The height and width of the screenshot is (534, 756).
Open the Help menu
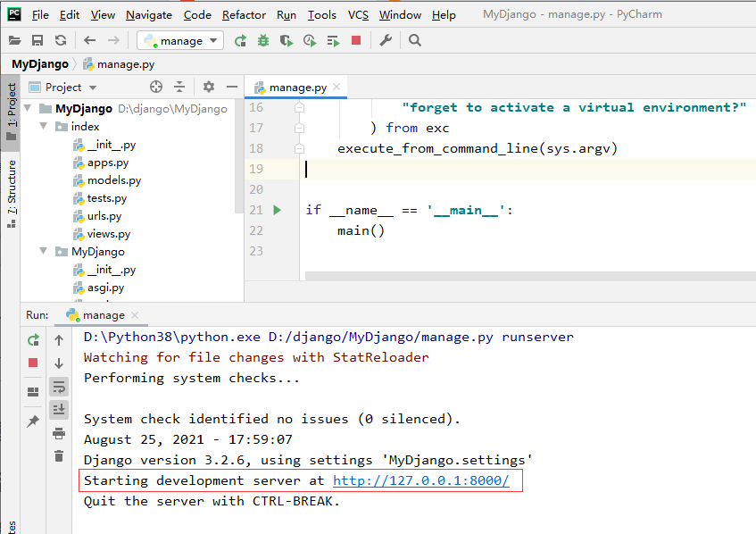click(x=444, y=15)
